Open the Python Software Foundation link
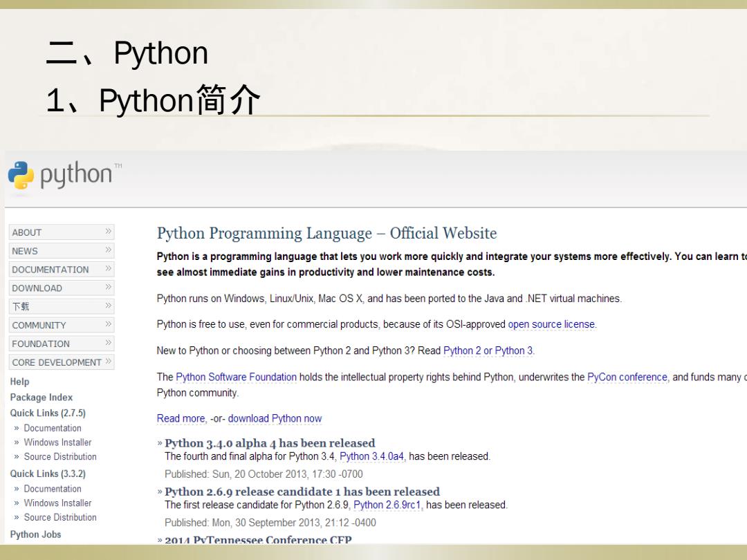Viewport: 747px width, 560px height. pos(237,377)
